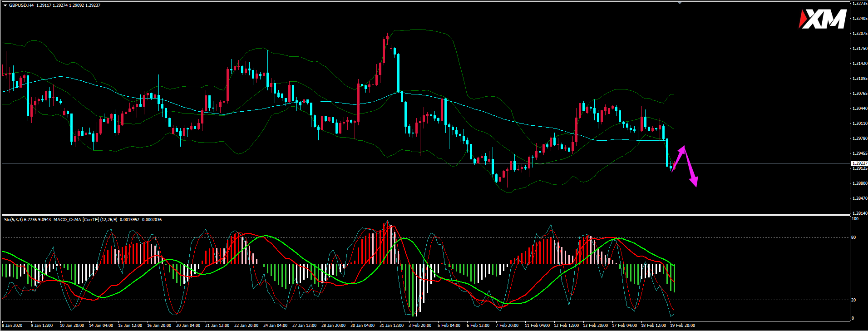Viewport: 868px width, 331px height.
Task: Click the 1.30765 price axis value
Action: (x=860, y=94)
